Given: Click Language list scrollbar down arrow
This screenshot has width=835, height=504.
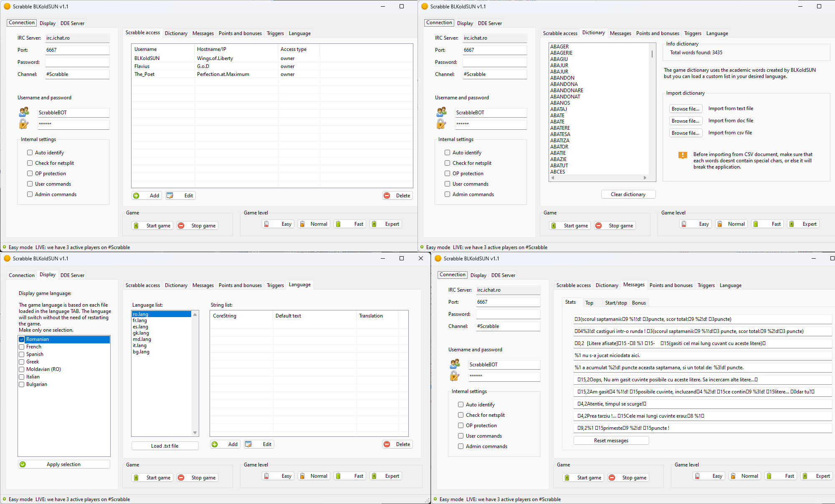Looking at the screenshot, I should click(195, 433).
